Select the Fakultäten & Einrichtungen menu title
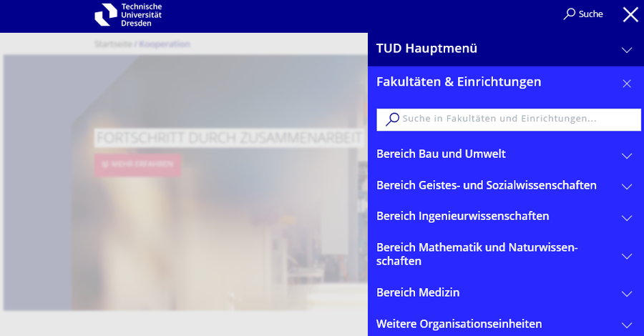 point(459,82)
